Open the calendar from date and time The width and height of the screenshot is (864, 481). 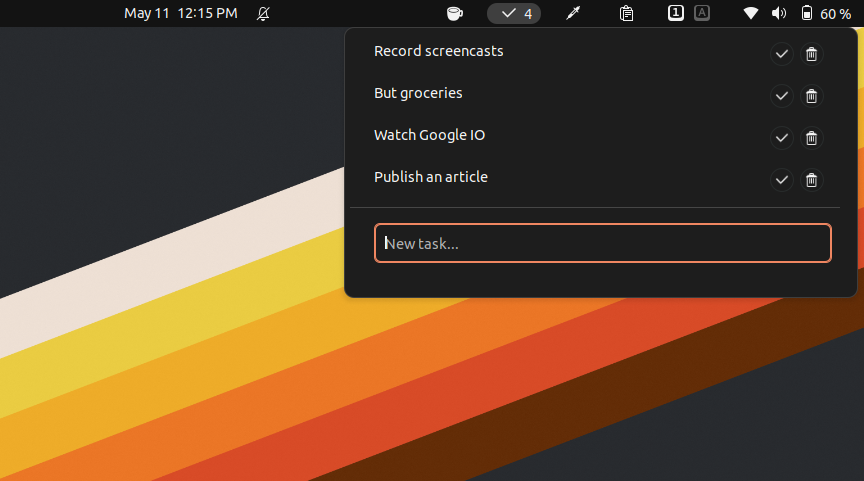point(181,13)
